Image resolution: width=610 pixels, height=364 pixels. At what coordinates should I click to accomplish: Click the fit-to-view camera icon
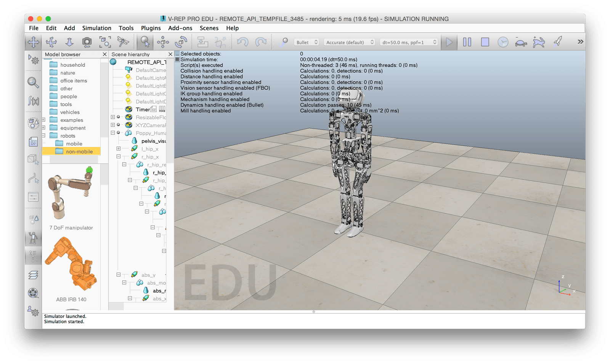[x=105, y=42]
